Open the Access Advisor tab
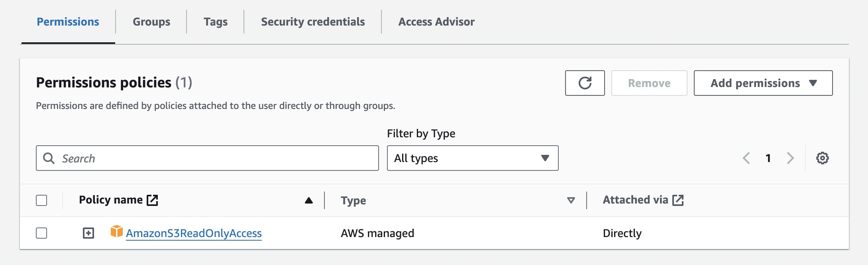Viewport: 868px width, 265px height. coord(436,22)
